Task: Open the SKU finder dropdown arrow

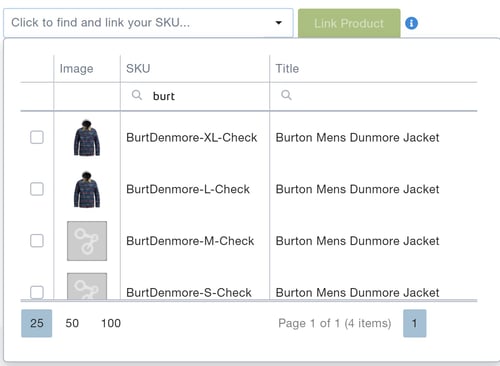Action: (278, 23)
